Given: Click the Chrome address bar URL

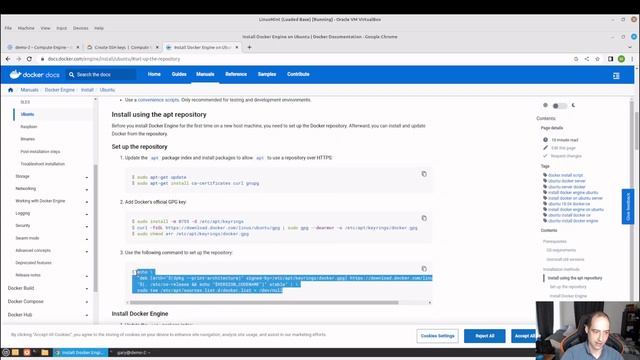Looking at the screenshot, I should coord(114,59).
